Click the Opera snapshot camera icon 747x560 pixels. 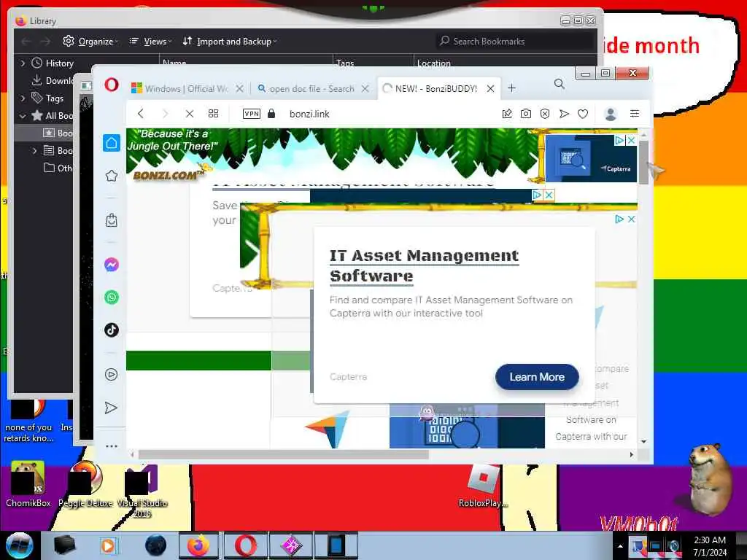525,113
